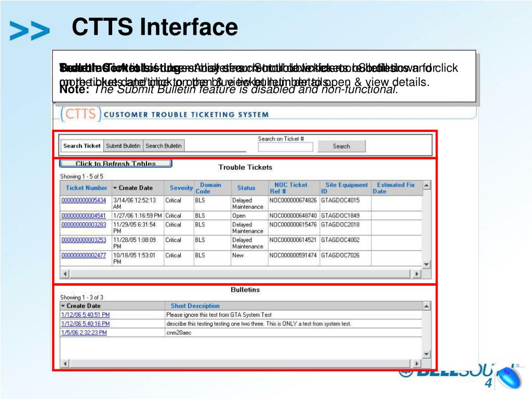Sort tickets by Status column

click(x=246, y=188)
